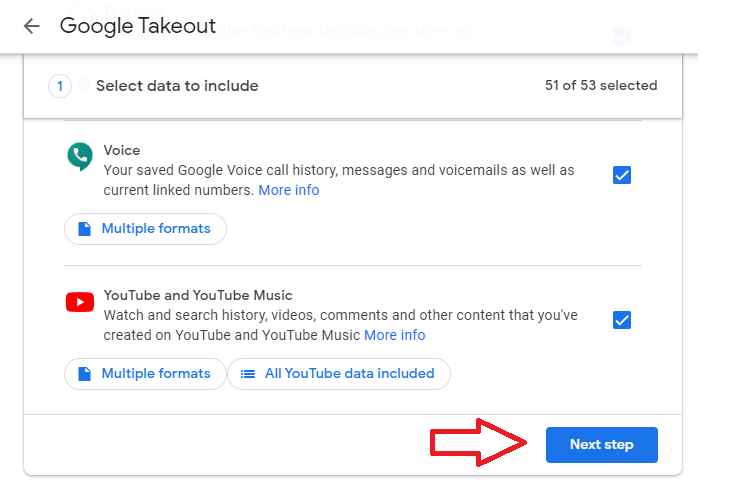Open More info link for Voice
Screen dimensions: 748x483
(x=289, y=190)
